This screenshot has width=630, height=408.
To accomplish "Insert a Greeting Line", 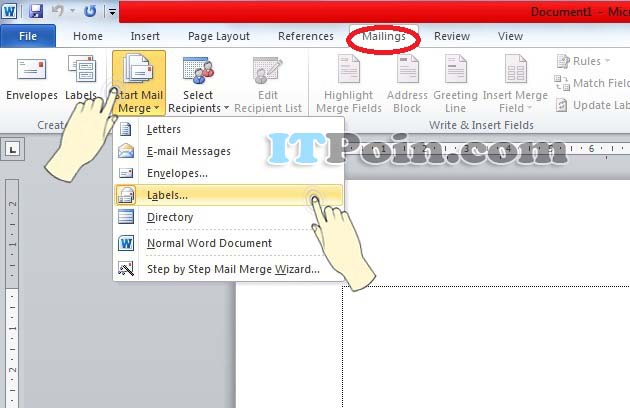I will tap(455, 84).
